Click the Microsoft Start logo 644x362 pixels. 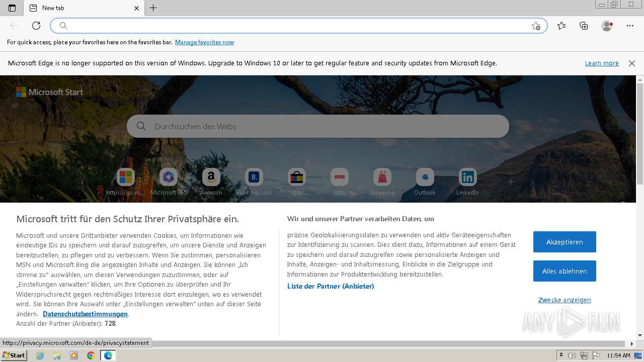click(49, 92)
